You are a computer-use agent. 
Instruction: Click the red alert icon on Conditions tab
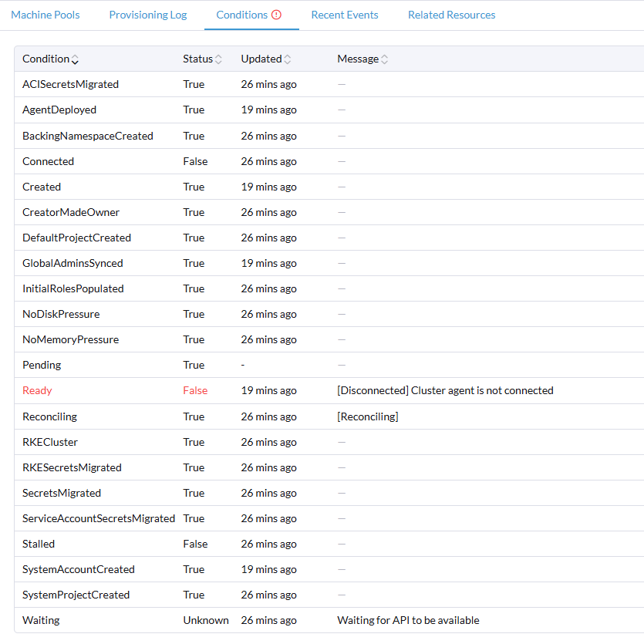[x=277, y=15]
